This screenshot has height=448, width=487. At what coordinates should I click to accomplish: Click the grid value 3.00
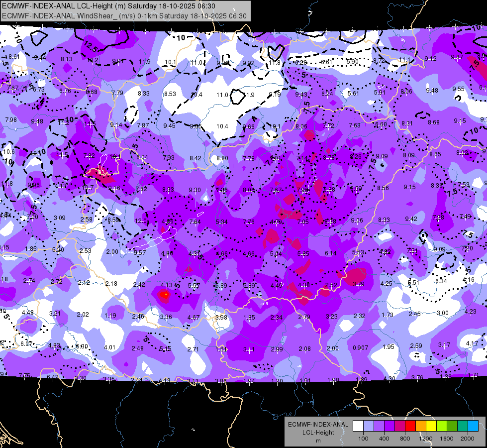pyautogui.click(x=443, y=313)
